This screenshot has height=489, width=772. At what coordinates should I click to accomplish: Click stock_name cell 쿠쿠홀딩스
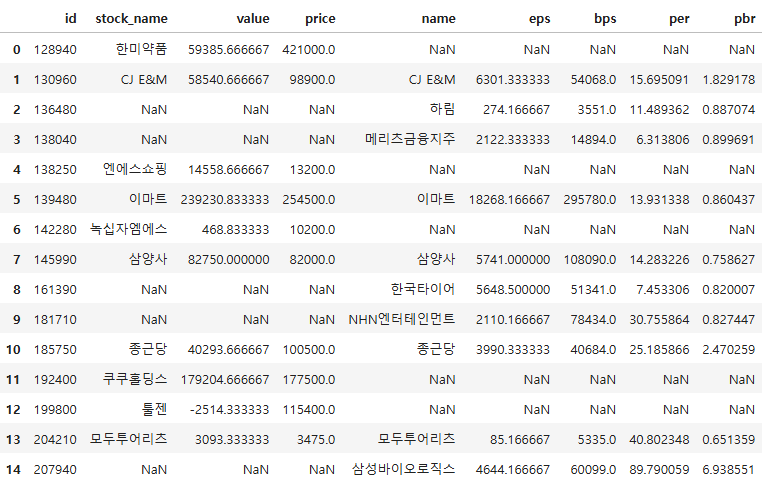tap(135, 380)
